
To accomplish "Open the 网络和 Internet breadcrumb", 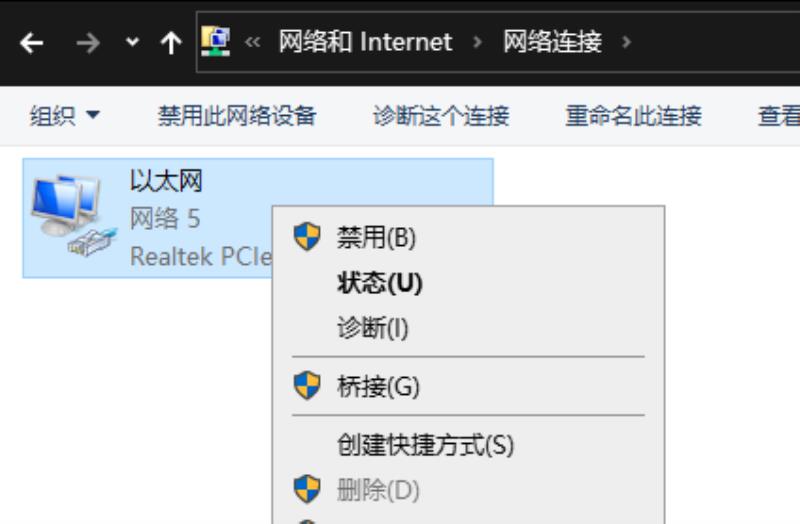I will click(365, 41).
